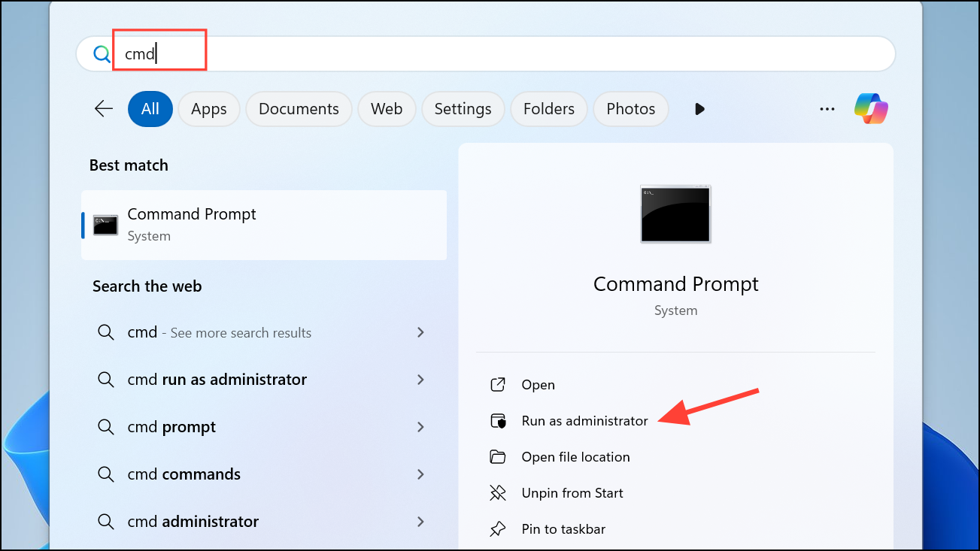The image size is (980, 551).
Task: Click the 'Best match' heading
Action: tap(129, 165)
